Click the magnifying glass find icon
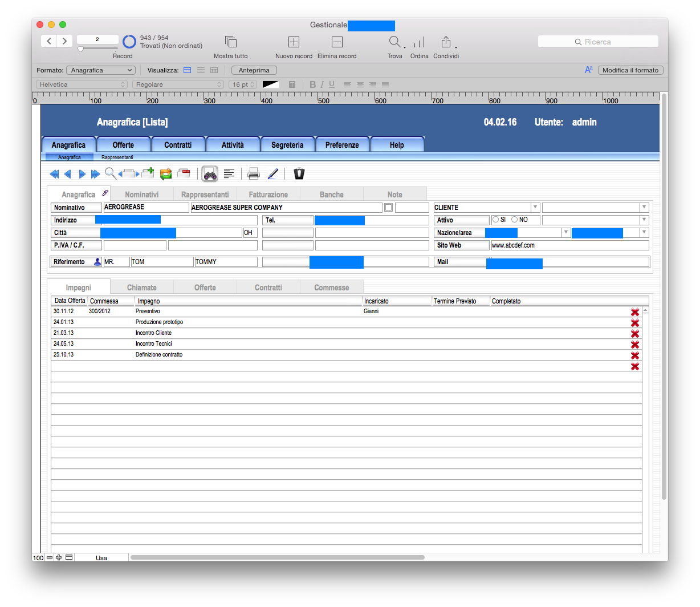Screen dimensions: 700x607 pos(110,173)
